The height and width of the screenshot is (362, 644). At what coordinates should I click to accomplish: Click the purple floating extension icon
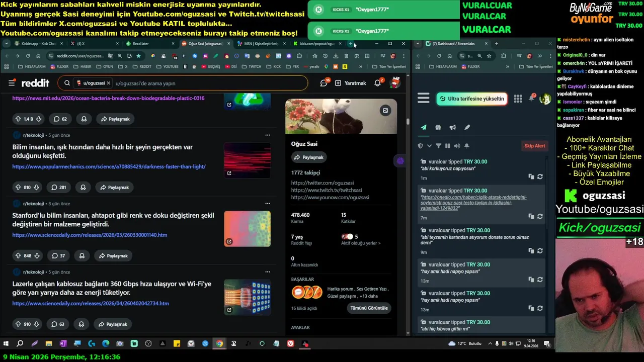(400, 161)
